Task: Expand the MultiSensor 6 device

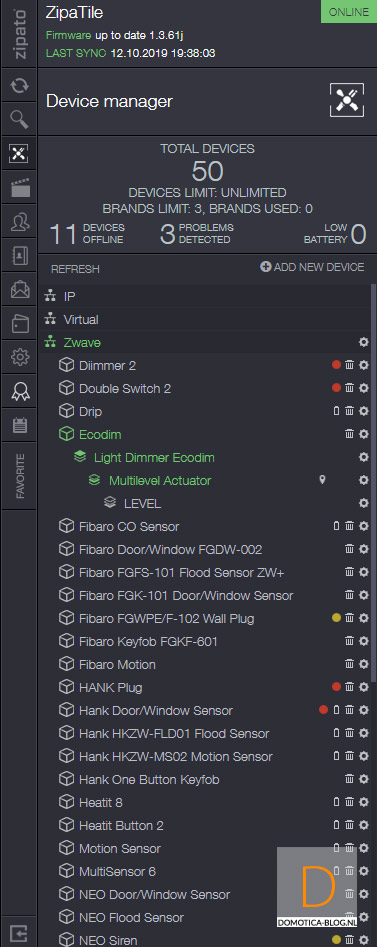Action: click(x=65, y=871)
